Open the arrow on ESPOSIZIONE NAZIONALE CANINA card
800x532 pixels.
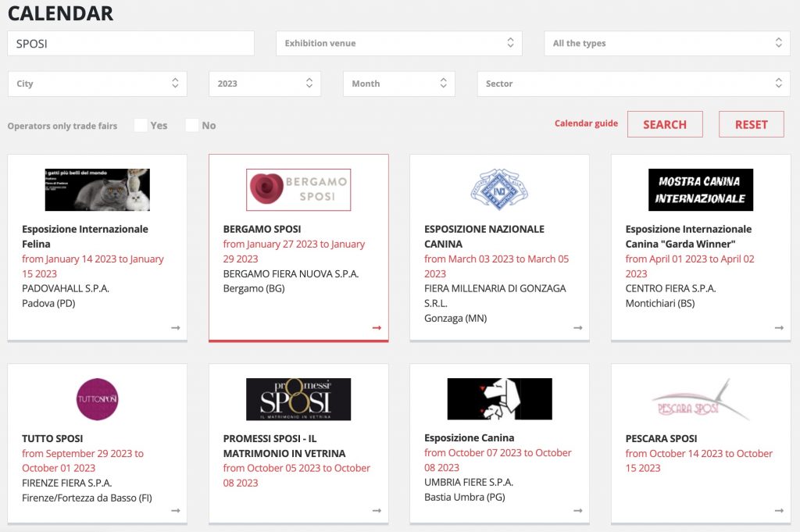click(577, 327)
